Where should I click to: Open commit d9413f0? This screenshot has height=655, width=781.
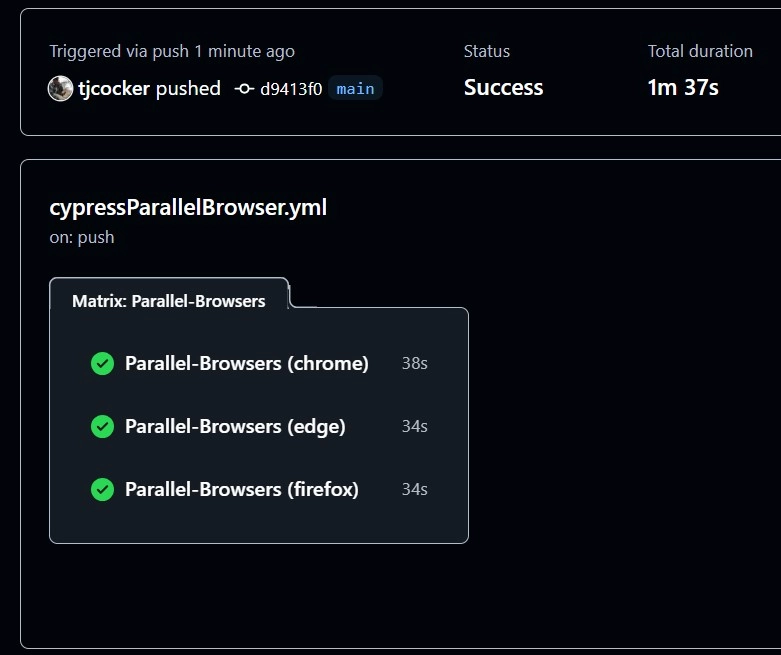[291, 88]
